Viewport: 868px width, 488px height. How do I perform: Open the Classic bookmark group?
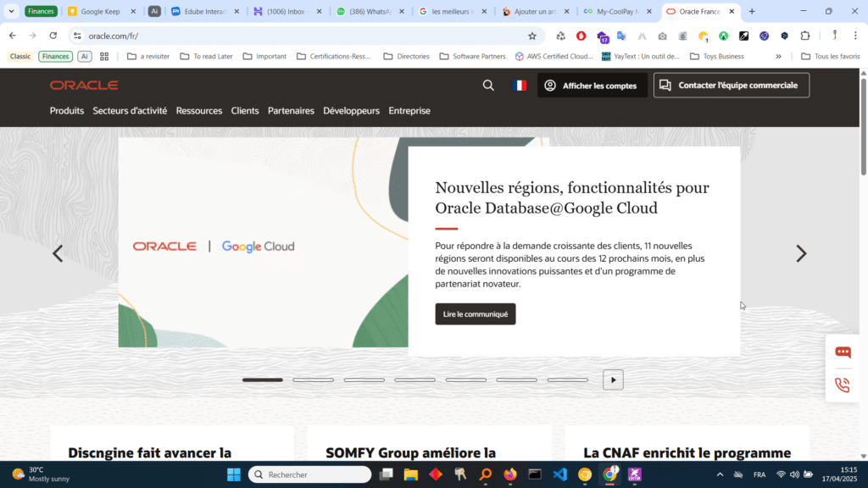20,57
